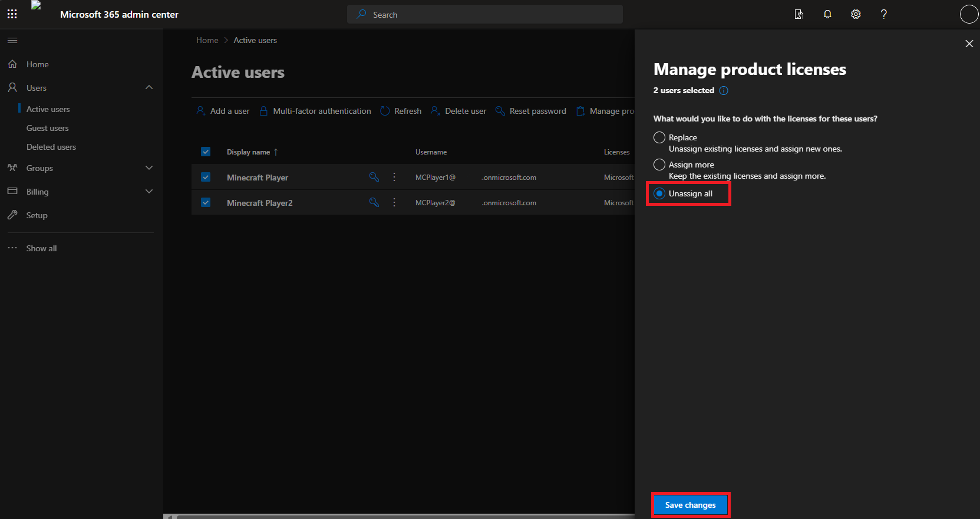Click the Save changes button
980x519 pixels.
691,505
